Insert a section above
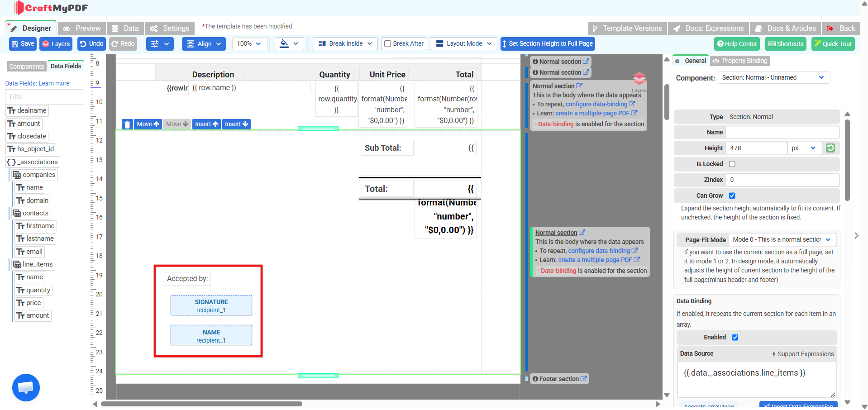Screen dimensions: 868x410 point(206,124)
